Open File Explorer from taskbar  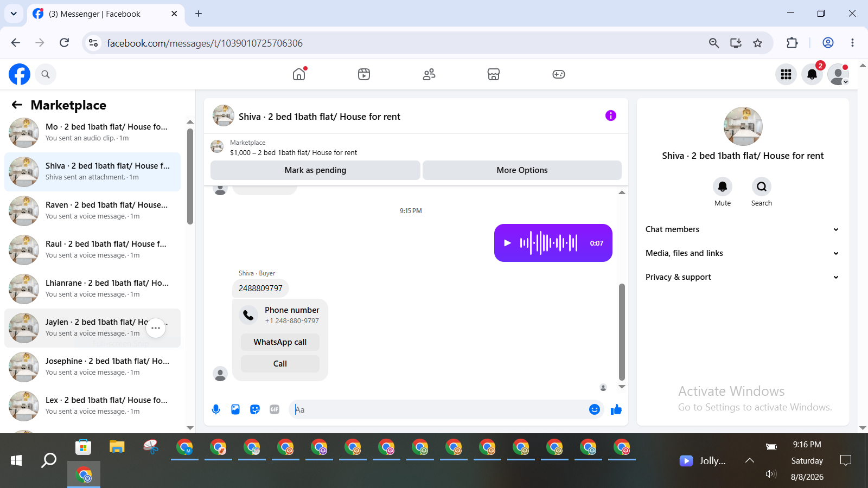117,447
